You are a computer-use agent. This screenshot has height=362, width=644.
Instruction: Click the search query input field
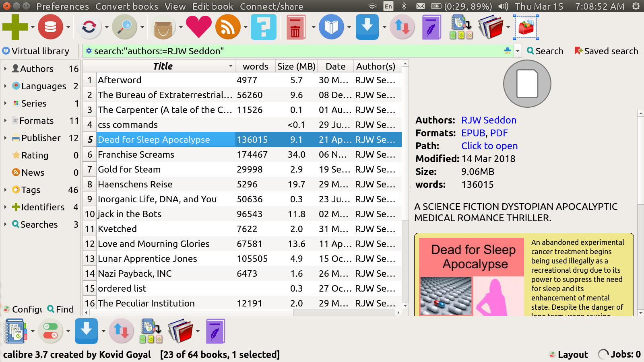pyautogui.click(x=298, y=51)
